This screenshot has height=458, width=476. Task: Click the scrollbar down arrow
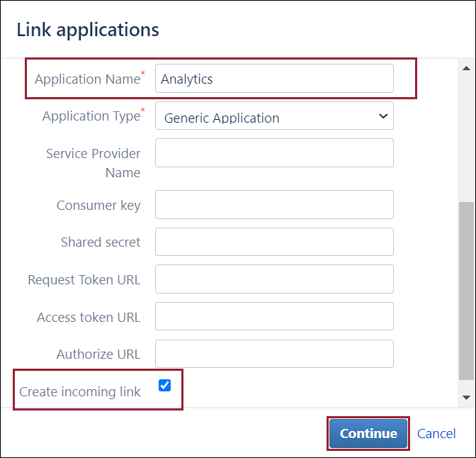tap(466, 397)
